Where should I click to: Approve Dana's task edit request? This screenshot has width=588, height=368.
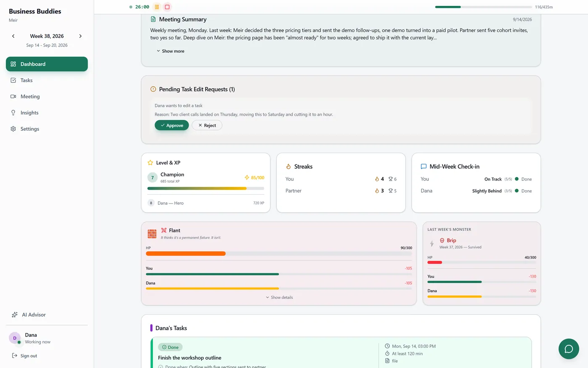171,125
